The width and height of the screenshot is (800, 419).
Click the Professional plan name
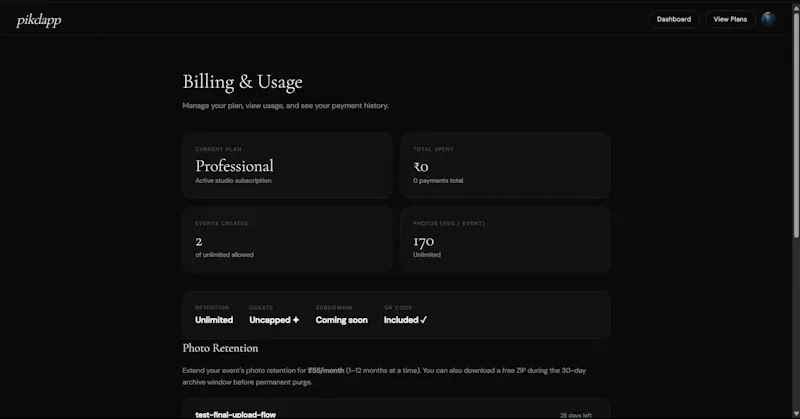coord(234,166)
